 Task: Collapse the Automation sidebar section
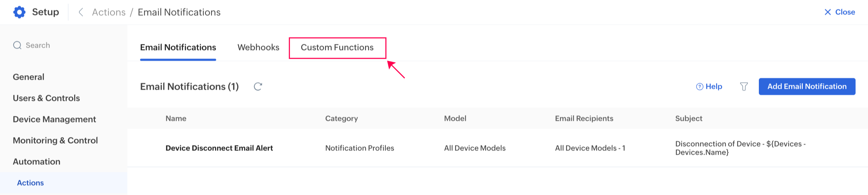coord(36,162)
